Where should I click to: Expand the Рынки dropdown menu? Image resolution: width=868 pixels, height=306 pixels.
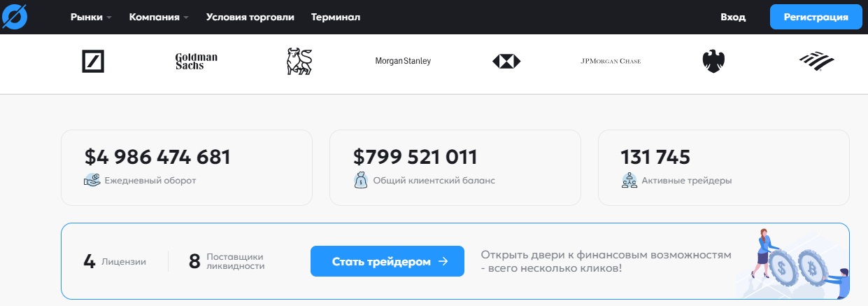point(91,17)
